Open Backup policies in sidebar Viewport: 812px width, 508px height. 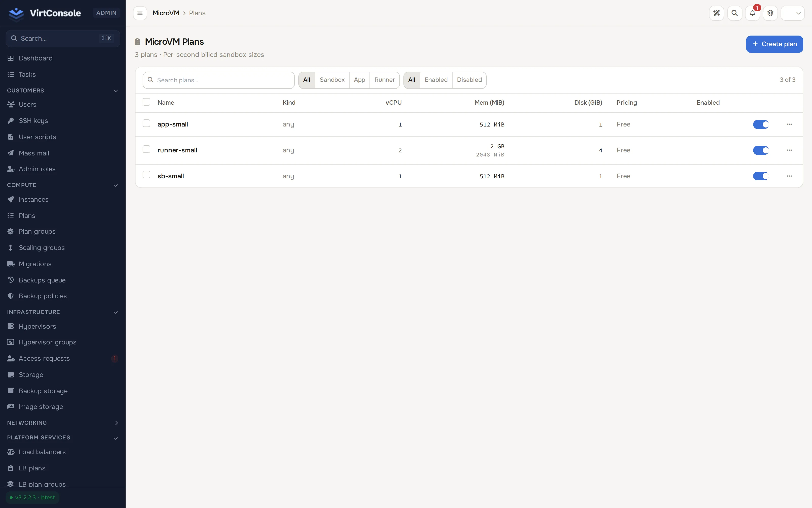(x=63, y=296)
